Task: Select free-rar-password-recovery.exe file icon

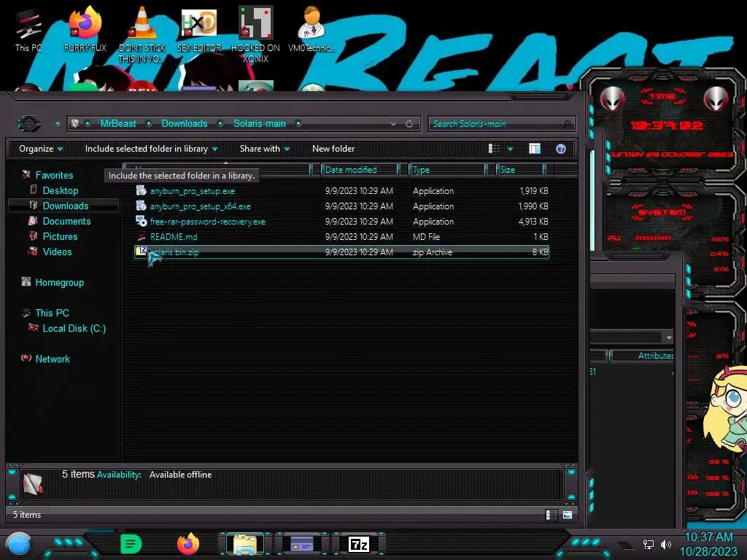Action: tap(141, 221)
